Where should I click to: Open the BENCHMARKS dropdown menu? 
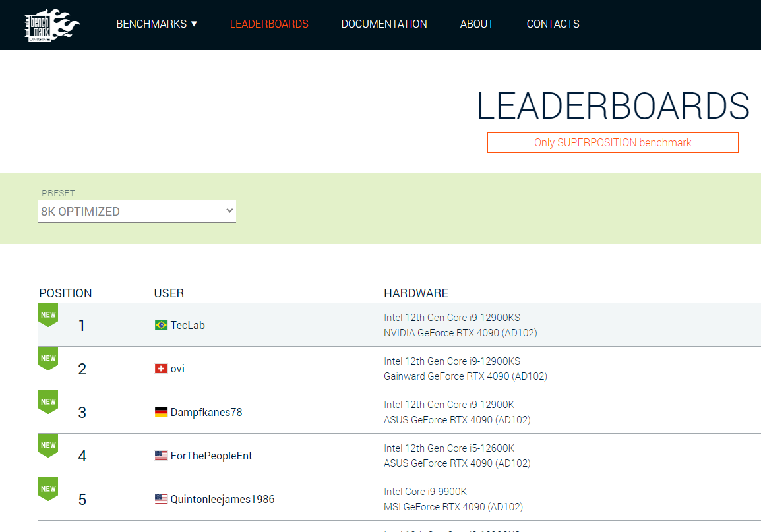(156, 24)
